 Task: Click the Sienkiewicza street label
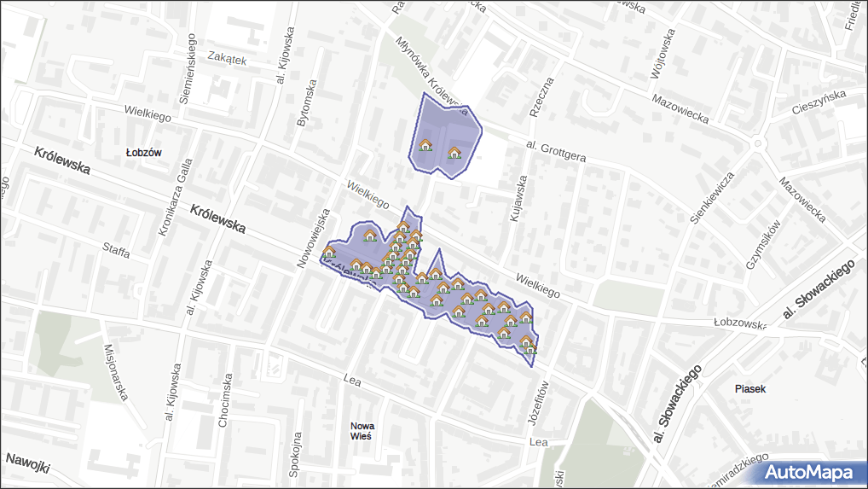pos(712,198)
